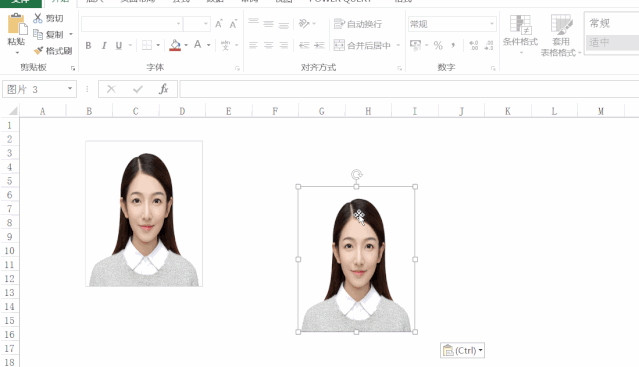Cancel formula entry with X
639x367 pixels.
click(x=111, y=89)
